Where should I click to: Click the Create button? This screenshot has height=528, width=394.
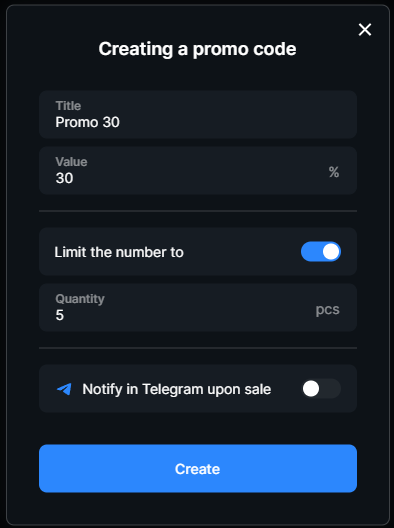(x=198, y=468)
